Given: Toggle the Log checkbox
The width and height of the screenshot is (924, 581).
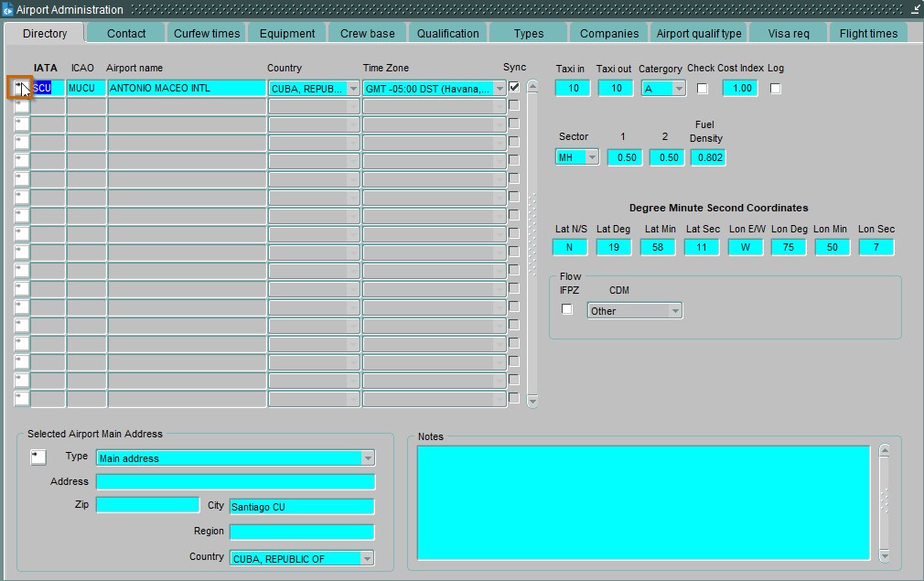Looking at the screenshot, I should point(776,89).
